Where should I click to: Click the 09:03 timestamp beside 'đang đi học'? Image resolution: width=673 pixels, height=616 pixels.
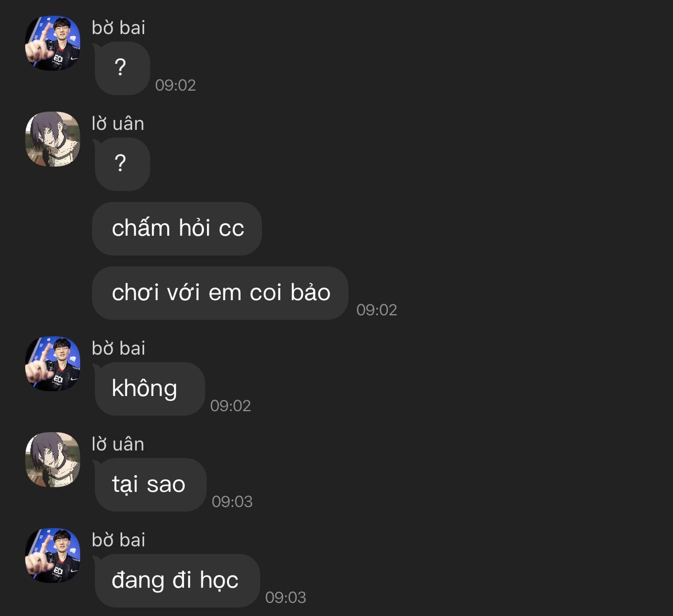(x=286, y=598)
